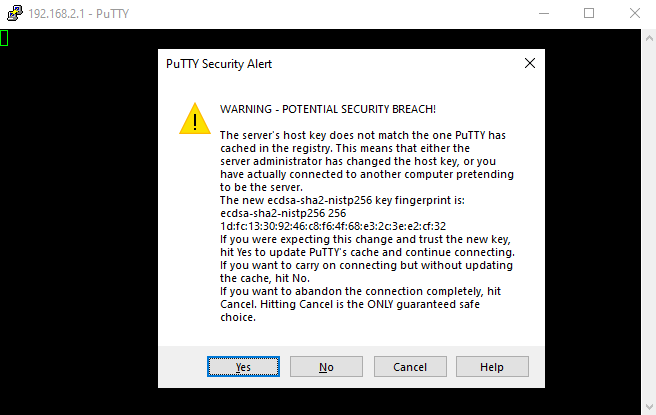Hit Cancel to abandon the connection
The height and width of the screenshot is (415, 656).
pos(410,367)
